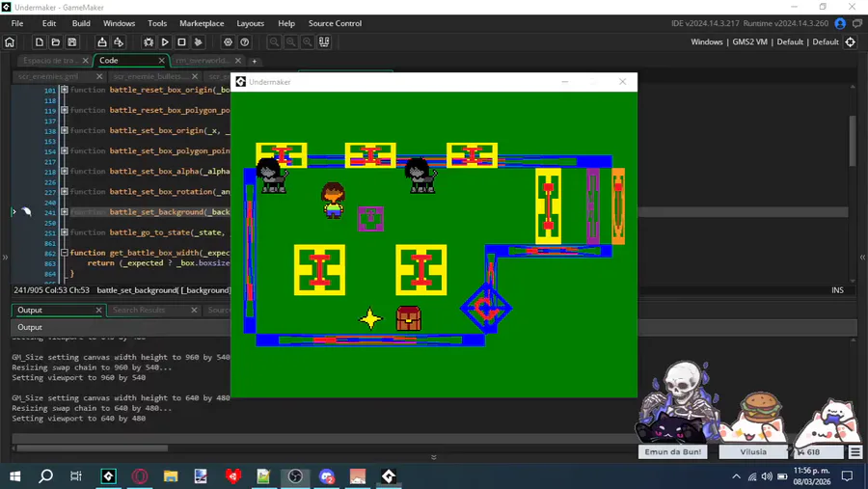Viewport: 868px width, 489px height.
Task: Expand folded function battle_set_box_rotation
Action: coord(65,192)
